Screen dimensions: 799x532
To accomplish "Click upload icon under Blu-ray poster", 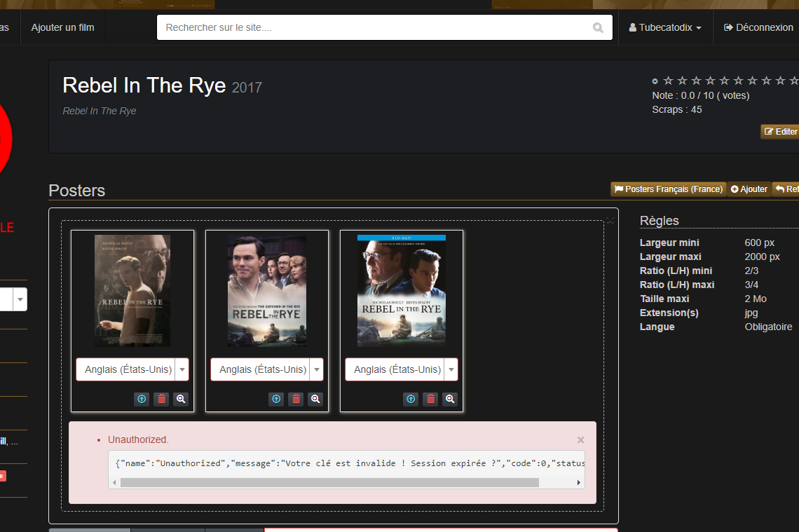I will click(x=411, y=399).
